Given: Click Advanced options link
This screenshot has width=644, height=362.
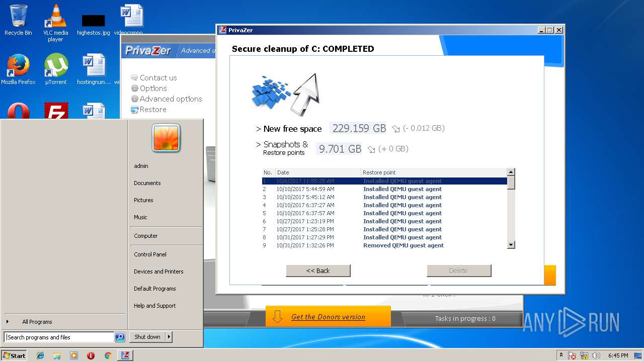Looking at the screenshot, I should coord(171,99).
